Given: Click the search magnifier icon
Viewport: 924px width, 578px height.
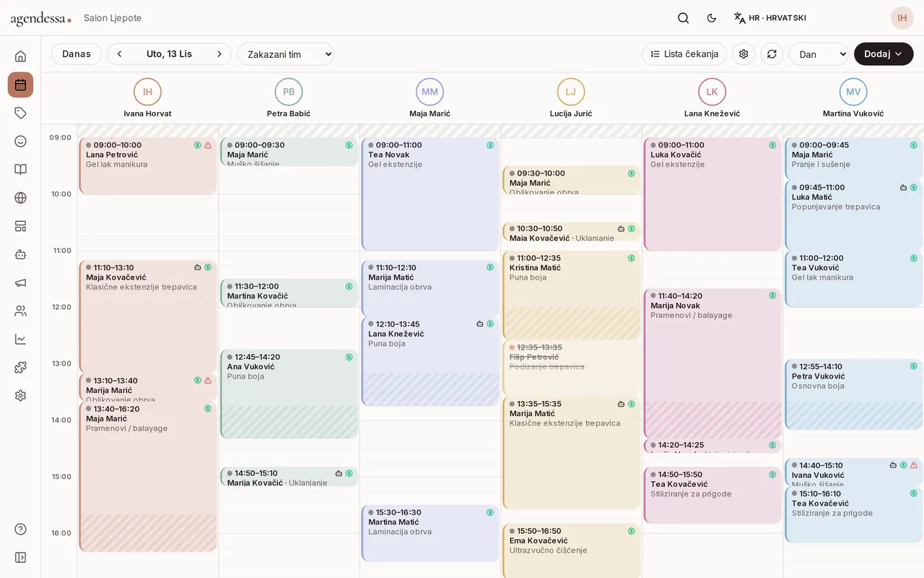Looking at the screenshot, I should pos(683,18).
